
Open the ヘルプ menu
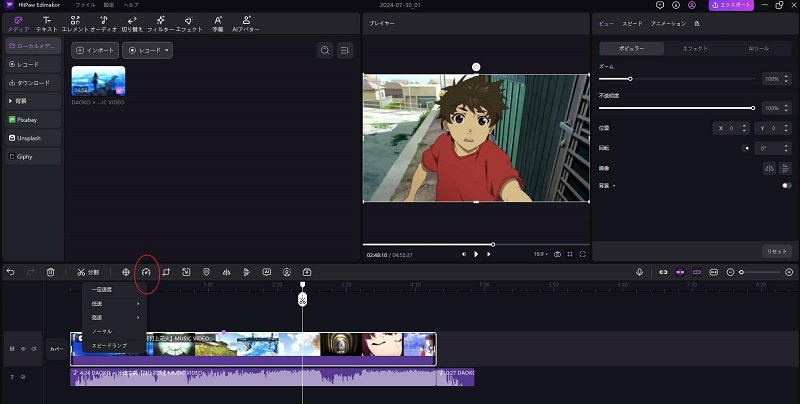[x=131, y=5]
